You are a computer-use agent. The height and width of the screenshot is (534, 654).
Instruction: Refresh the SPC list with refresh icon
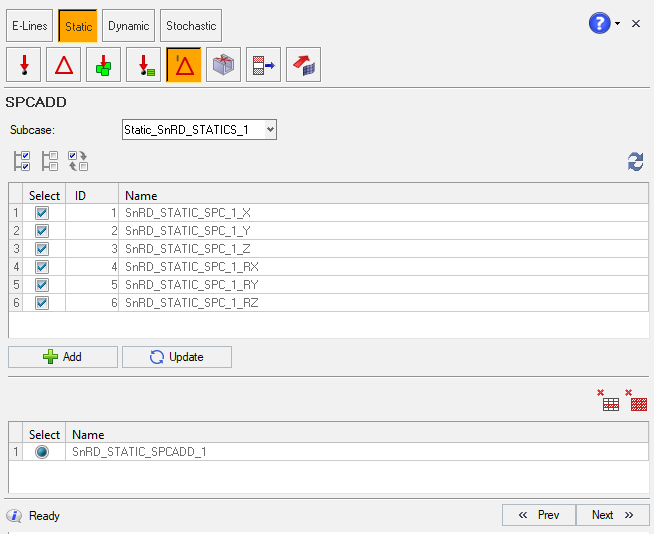[635, 162]
